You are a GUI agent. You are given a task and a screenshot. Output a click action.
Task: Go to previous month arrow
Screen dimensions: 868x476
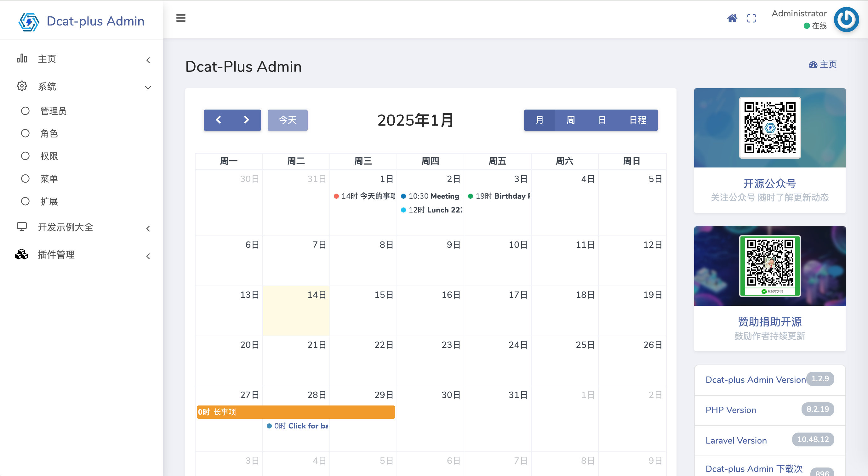218,120
